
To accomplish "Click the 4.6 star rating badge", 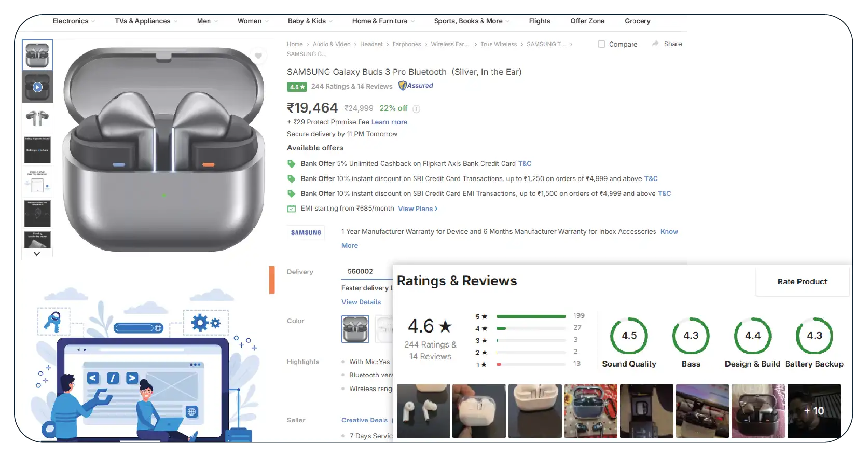I will (x=297, y=87).
